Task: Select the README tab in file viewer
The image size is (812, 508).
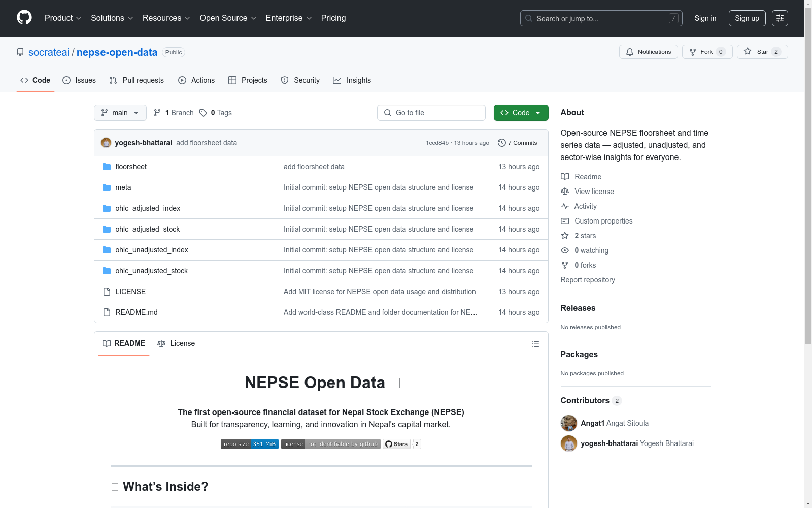Action: (x=124, y=344)
